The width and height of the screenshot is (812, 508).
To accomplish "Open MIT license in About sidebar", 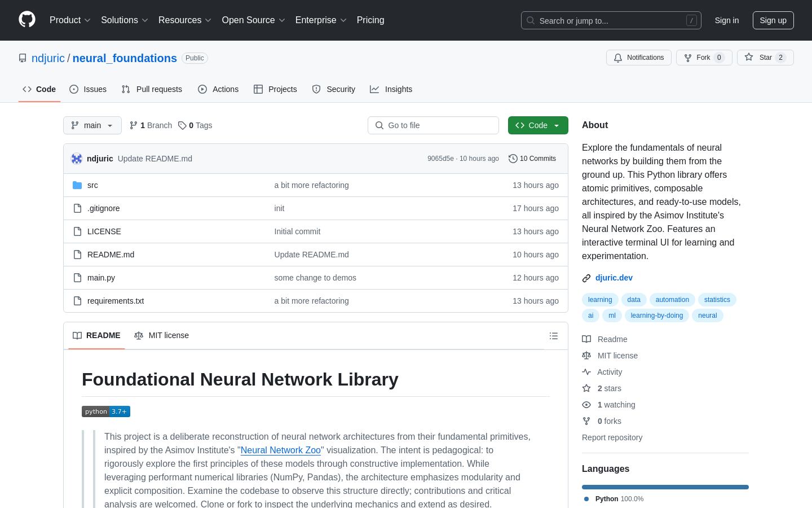I will (x=610, y=356).
